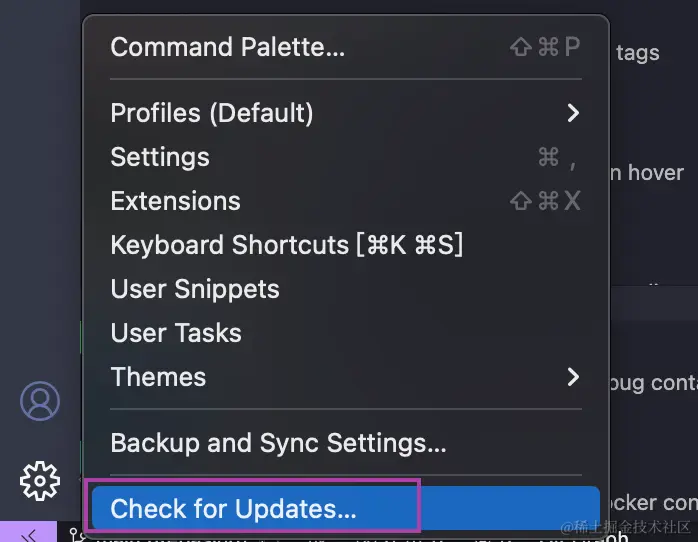
Task: Expand the Themes submenu arrow
Action: [x=573, y=377]
